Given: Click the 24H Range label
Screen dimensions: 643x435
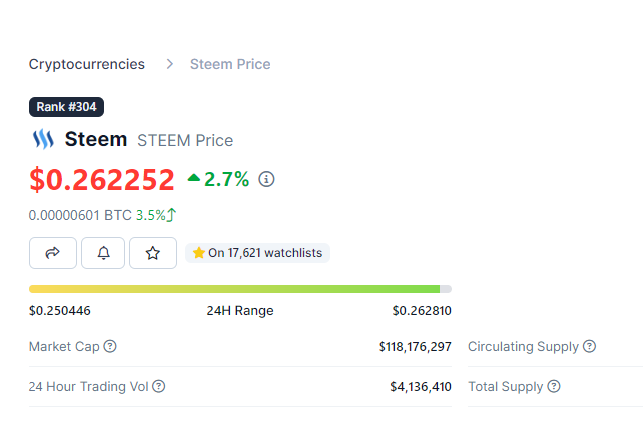Looking at the screenshot, I should click(240, 310).
